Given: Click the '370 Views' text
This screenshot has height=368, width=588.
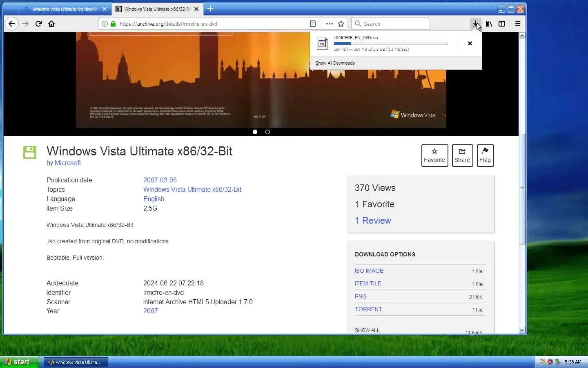Looking at the screenshot, I should click(375, 188).
